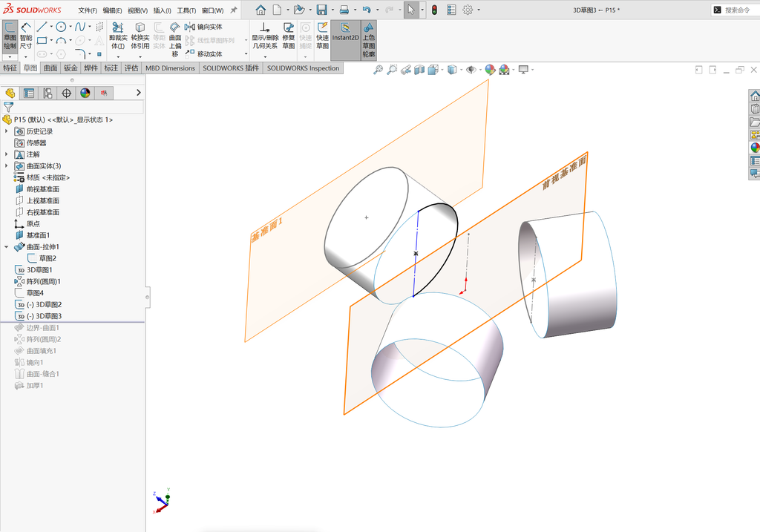The width and height of the screenshot is (760, 532).
Task: Switch to the MBD Dimensions tab
Action: pyautogui.click(x=170, y=68)
